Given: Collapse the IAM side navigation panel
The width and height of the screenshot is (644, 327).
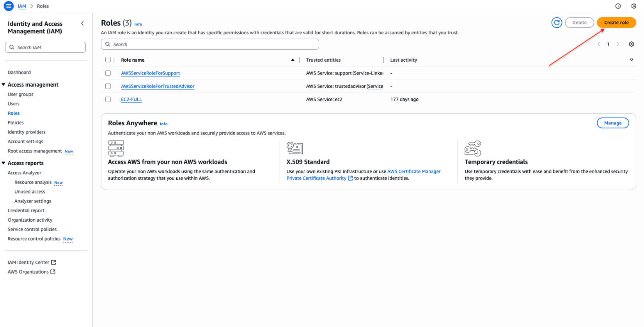Looking at the screenshot, I should 82,23.
